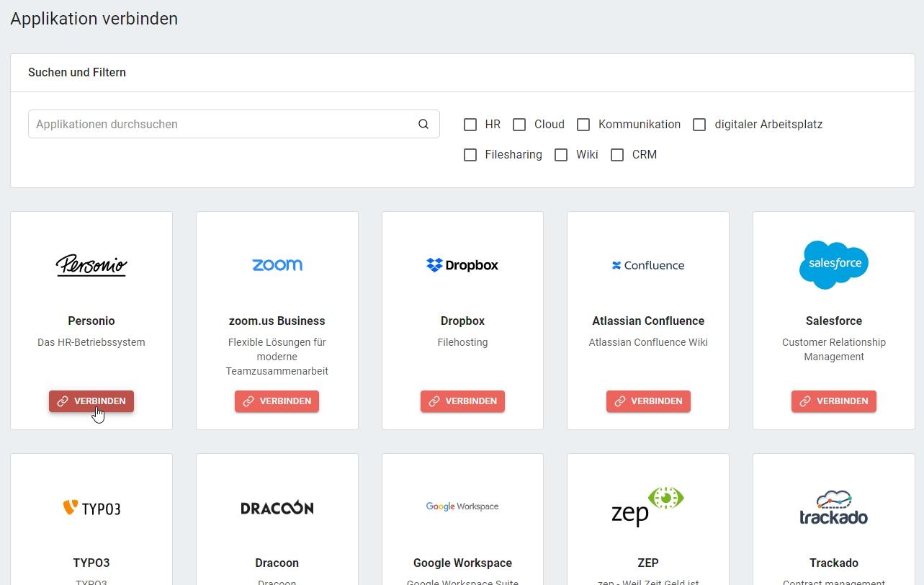The width and height of the screenshot is (924, 585).
Task: Click the search magnifier icon
Action: 423,124
